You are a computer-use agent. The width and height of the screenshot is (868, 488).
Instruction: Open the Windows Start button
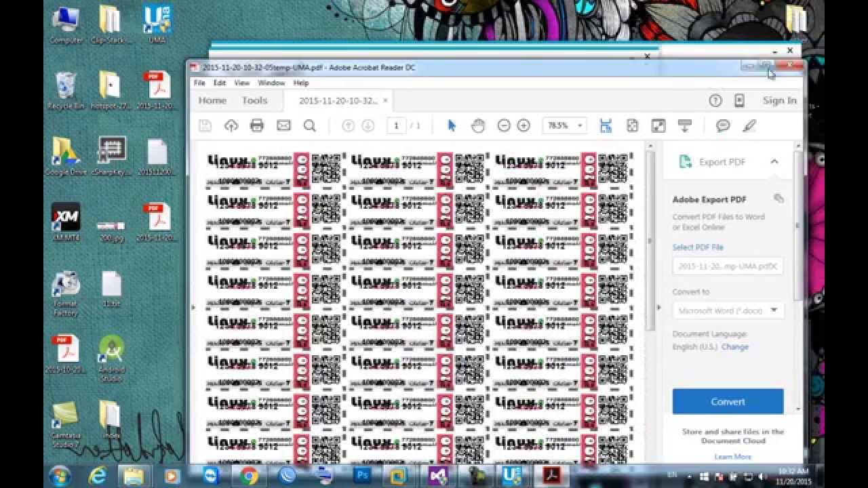pos(60,475)
